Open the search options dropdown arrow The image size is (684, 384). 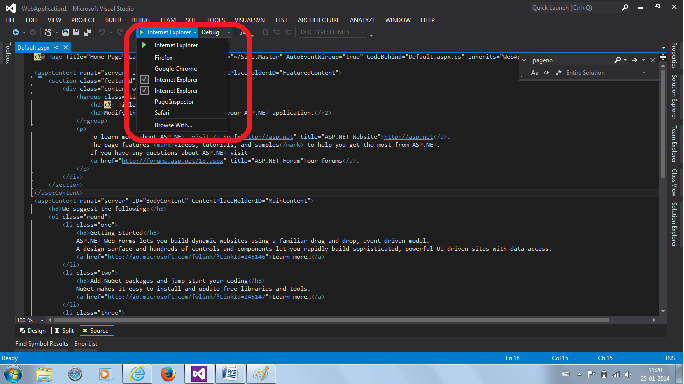point(625,60)
